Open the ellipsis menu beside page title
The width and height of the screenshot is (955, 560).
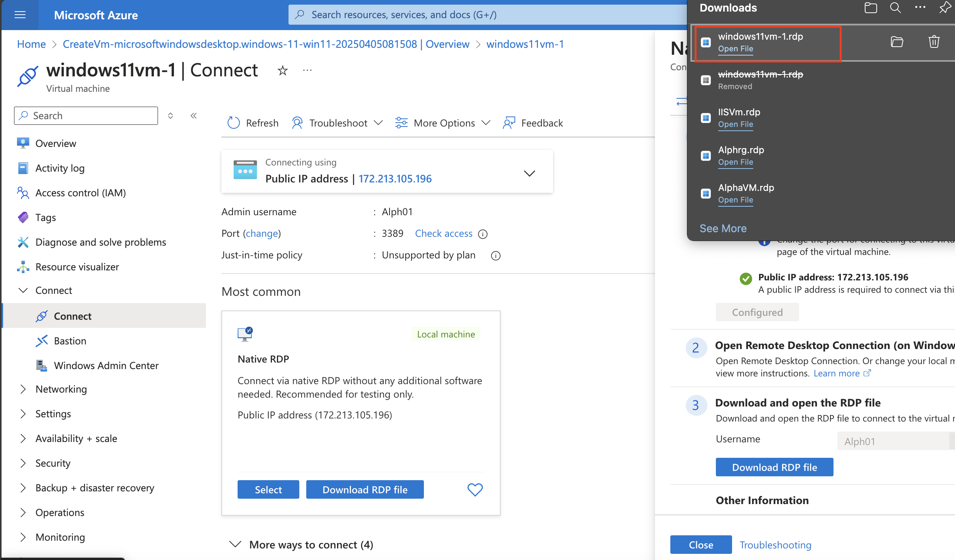(307, 71)
